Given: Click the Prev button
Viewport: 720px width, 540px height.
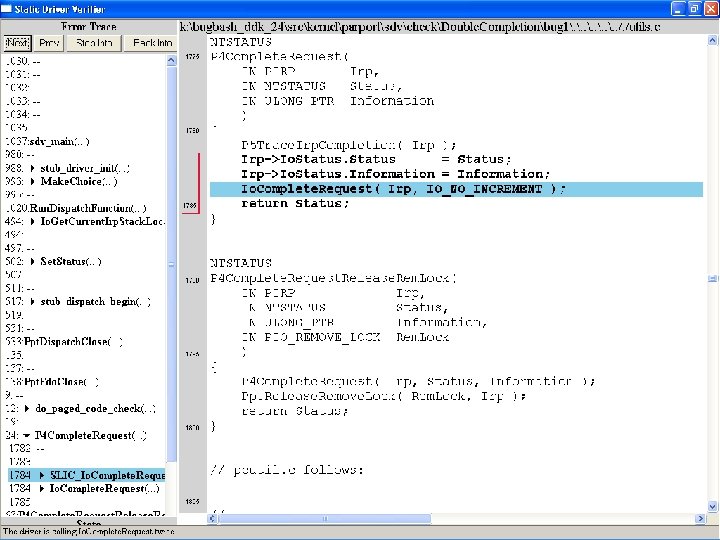Looking at the screenshot, I should point(49,43).
